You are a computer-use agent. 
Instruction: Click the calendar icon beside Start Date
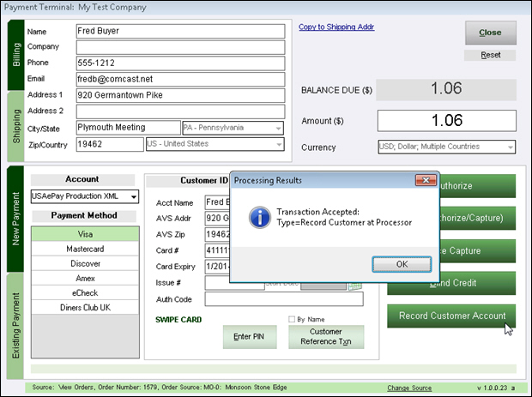coord(356,285)
